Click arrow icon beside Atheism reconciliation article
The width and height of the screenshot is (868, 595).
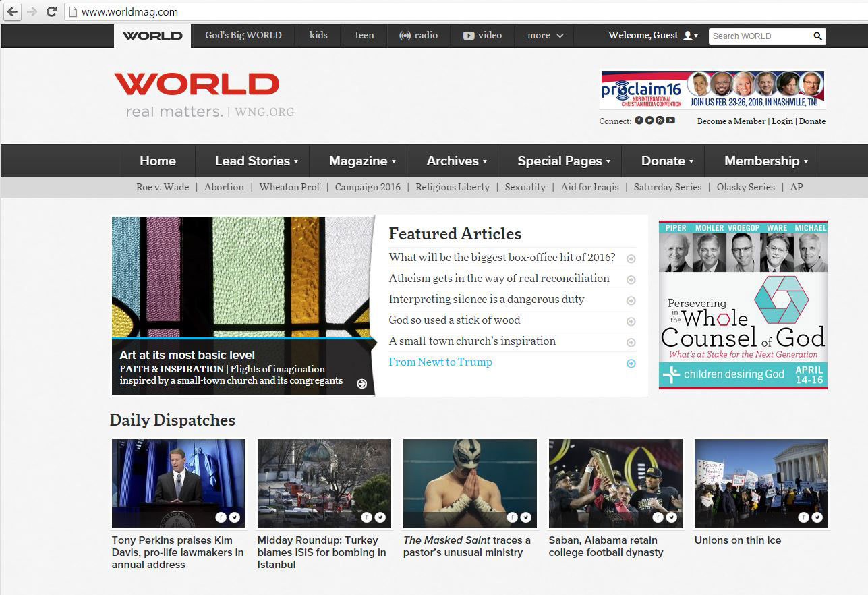click(631, 279)
